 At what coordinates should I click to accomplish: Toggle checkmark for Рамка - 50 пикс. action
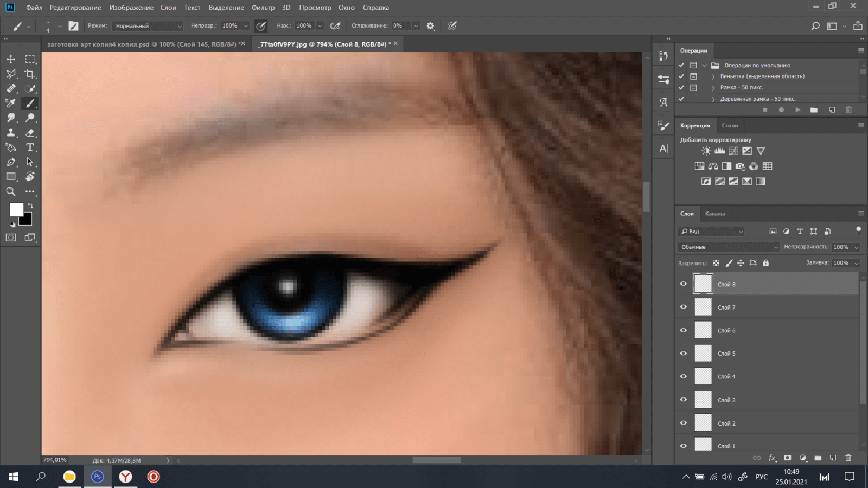tap(681, 87)
